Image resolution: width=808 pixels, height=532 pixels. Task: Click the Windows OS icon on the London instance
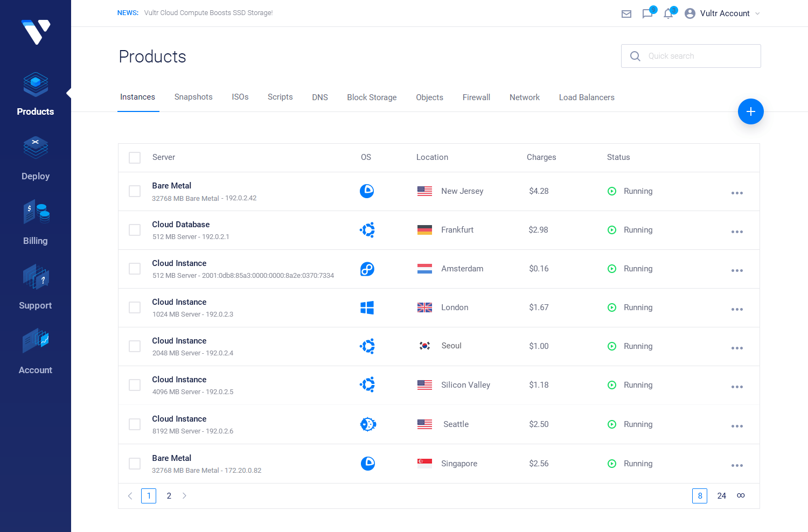pos(367,307)
